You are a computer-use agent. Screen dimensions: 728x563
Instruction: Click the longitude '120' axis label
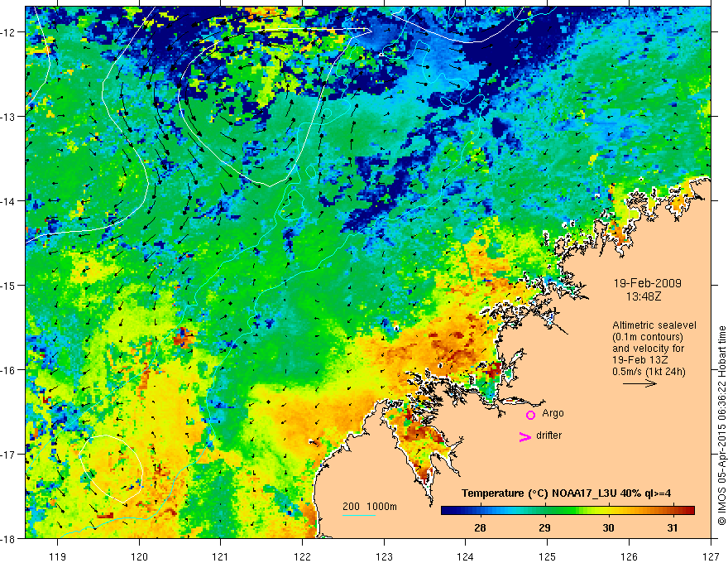point(139,556)
